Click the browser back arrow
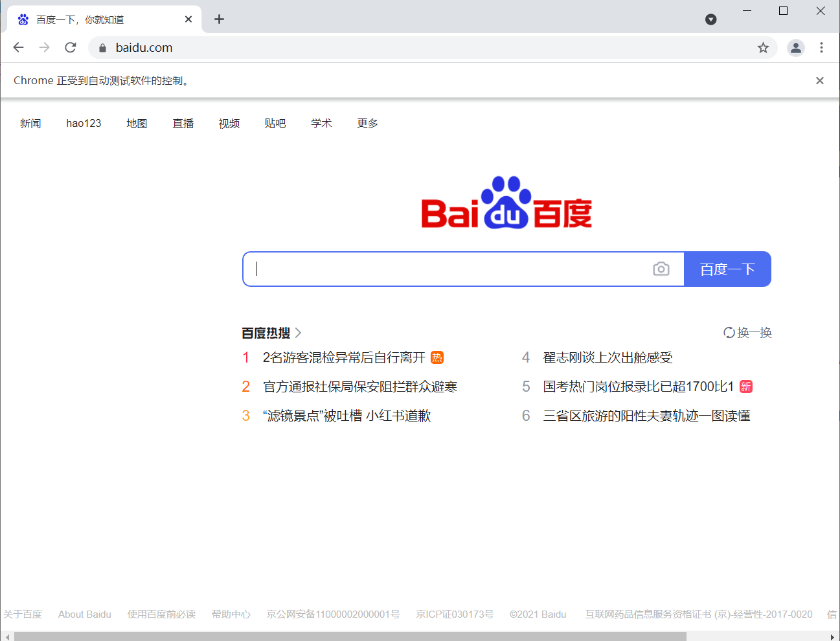The height and width of the screenshot is (641, 840). 18,47
